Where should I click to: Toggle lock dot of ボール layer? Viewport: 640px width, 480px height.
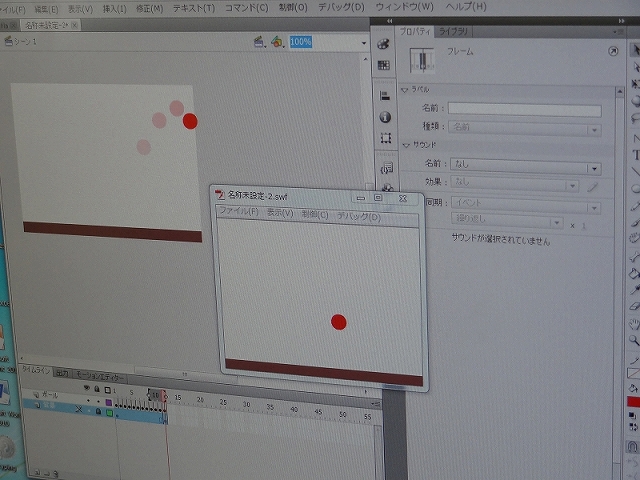click(x=98, y=401)
